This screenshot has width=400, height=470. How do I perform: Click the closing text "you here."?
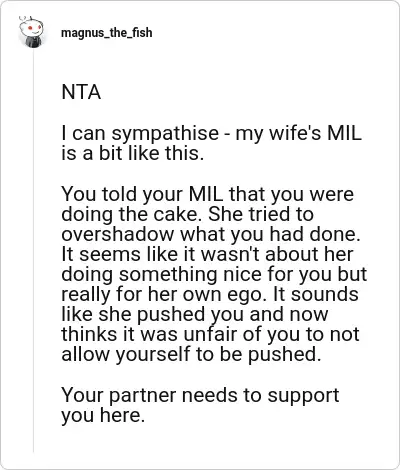pos(103,415)
